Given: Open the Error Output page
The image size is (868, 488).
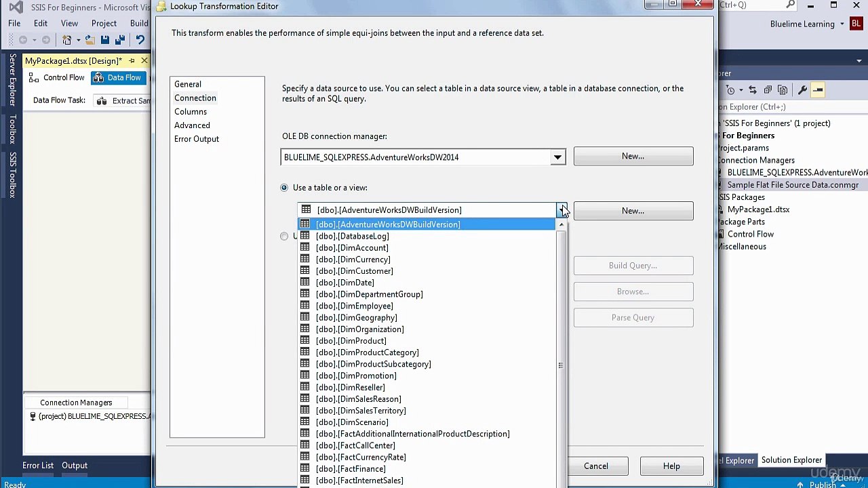Looking at the screenshot, I should 197,139.
